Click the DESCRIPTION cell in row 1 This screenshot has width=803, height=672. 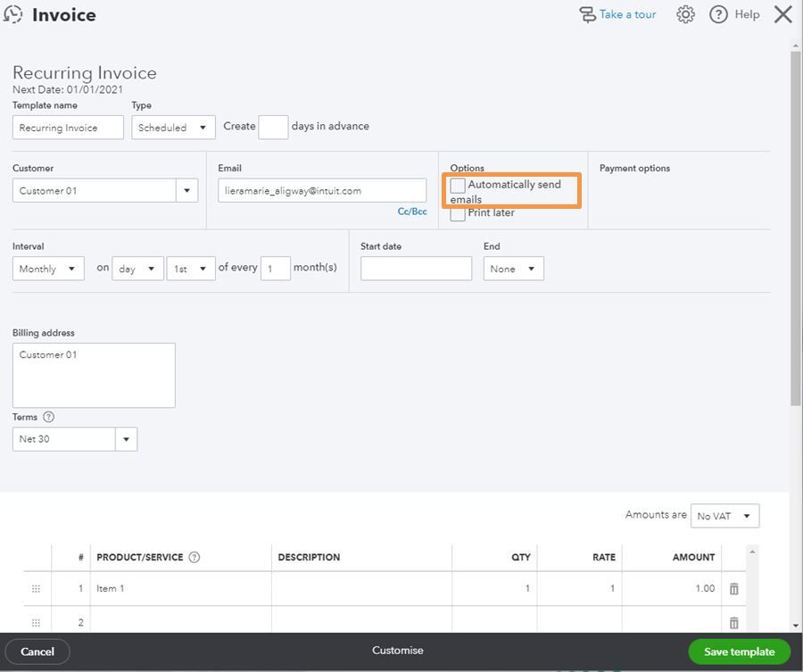click(361, 588)
